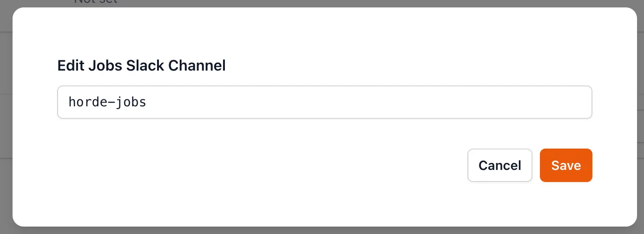This screenshot has height=234, width=644.
Task: Dismiss dialog by clicking the dimmed backdrop
Action: click(x=6, y=116)
